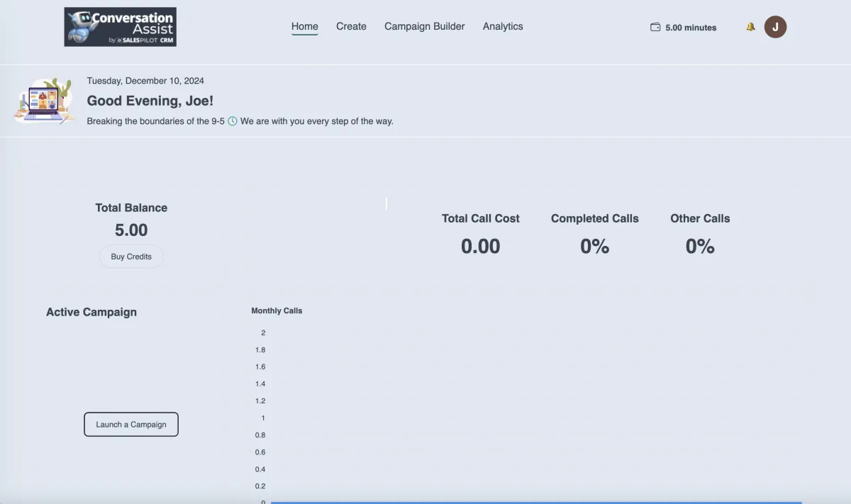
Task: Click the 5.00 minutes balance text
Action: pyautogui.click(x=691, y=28)
